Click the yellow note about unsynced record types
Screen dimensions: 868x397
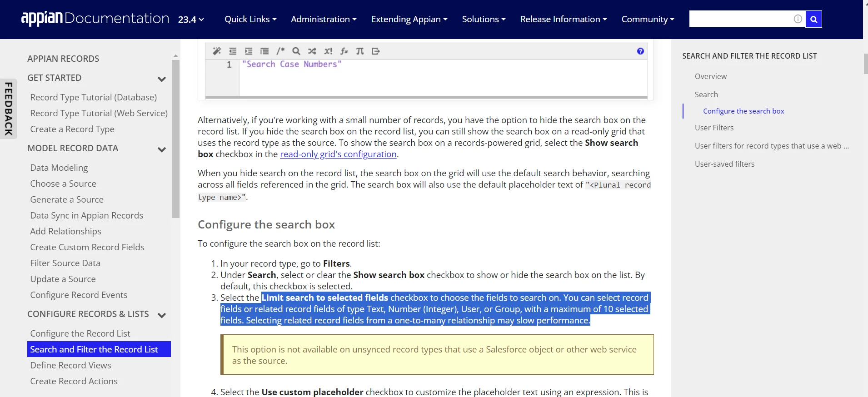click(437, 355)
